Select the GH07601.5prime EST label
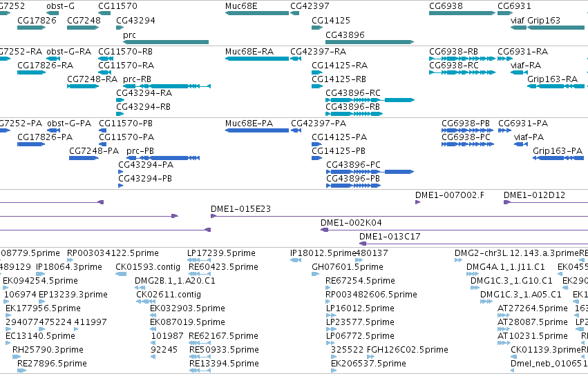588x374 pixels. coord(348,267)
